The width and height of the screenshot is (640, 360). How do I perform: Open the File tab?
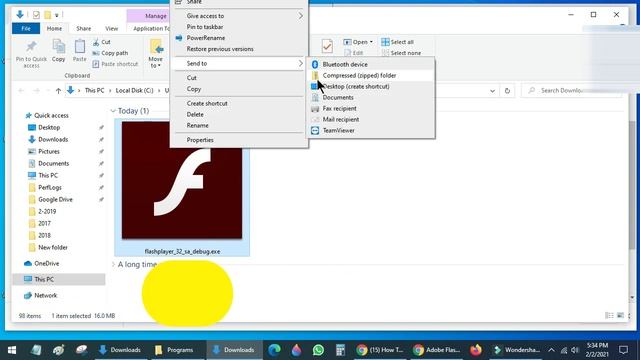pyautogui.click(x=26, y=29)
